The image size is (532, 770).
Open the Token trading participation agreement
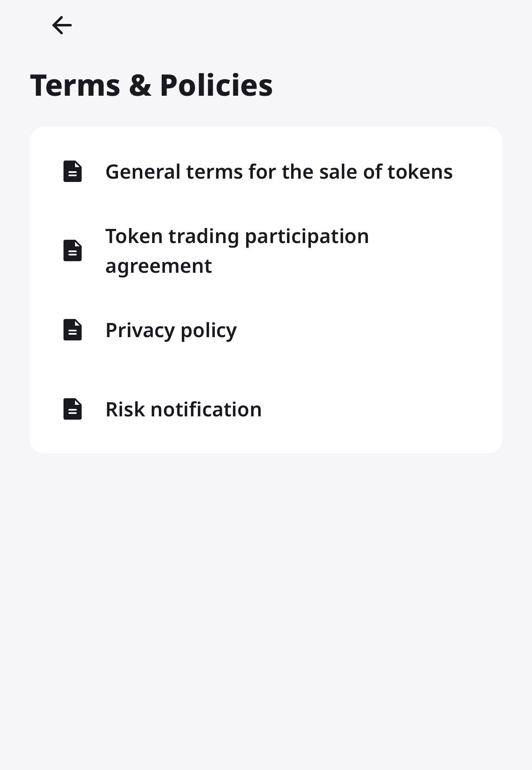(x=237, y=251)
